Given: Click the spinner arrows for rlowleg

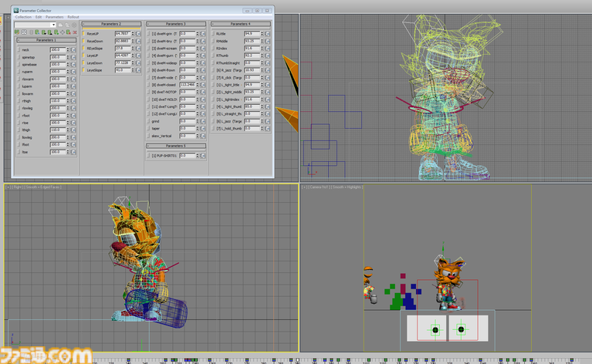Looking at the screenshot, I should [68, 108].
